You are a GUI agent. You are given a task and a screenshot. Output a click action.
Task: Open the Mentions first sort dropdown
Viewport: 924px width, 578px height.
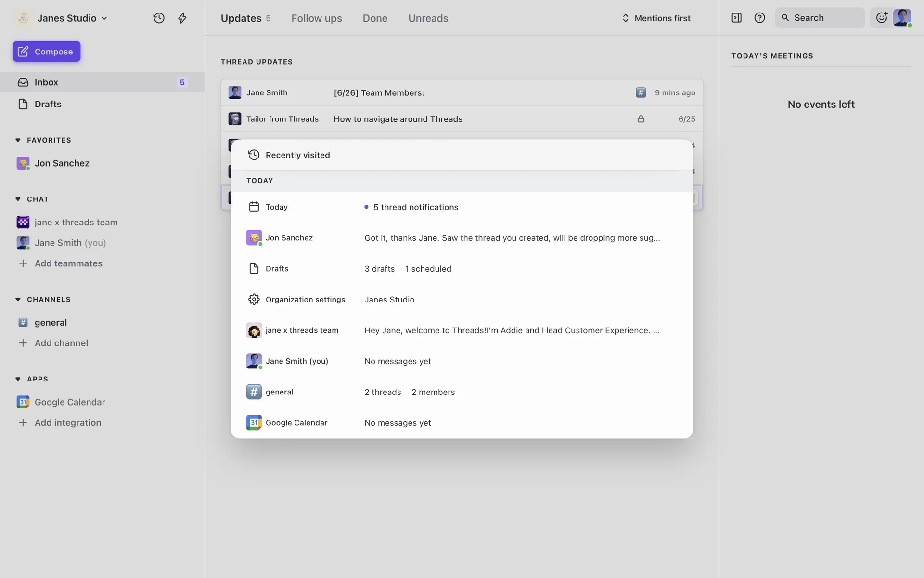[x=656, y=18]
